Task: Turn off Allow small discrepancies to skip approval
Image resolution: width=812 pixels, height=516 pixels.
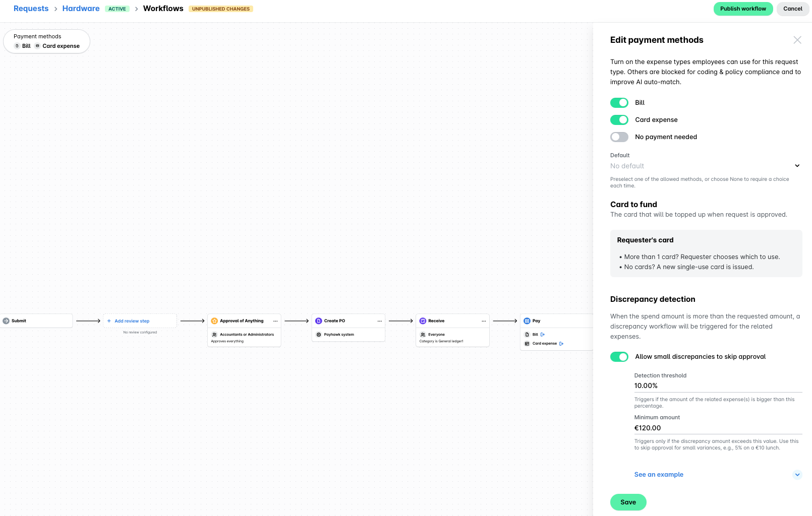Action: click(x=619, y=356)
